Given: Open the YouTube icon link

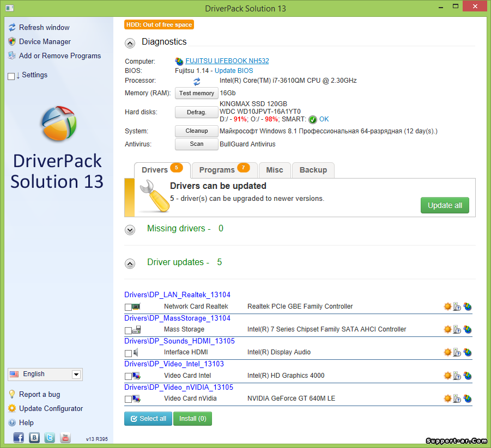Looking at the screenshot, I should pos(65,437).
